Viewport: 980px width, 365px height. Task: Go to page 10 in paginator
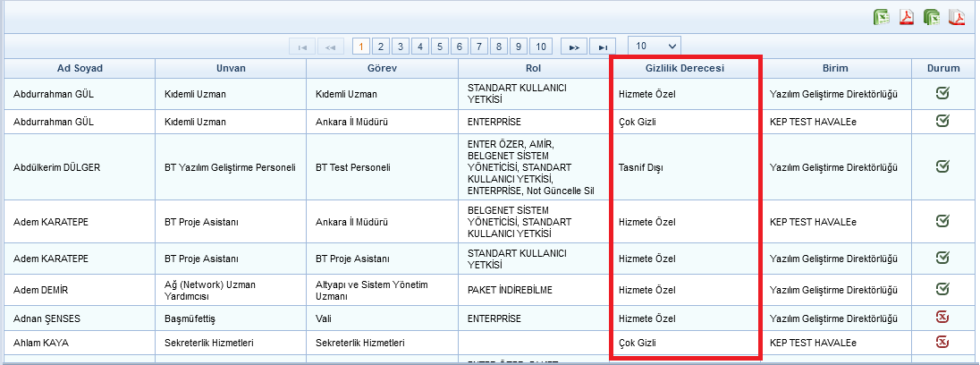click(x=540, y=47)
